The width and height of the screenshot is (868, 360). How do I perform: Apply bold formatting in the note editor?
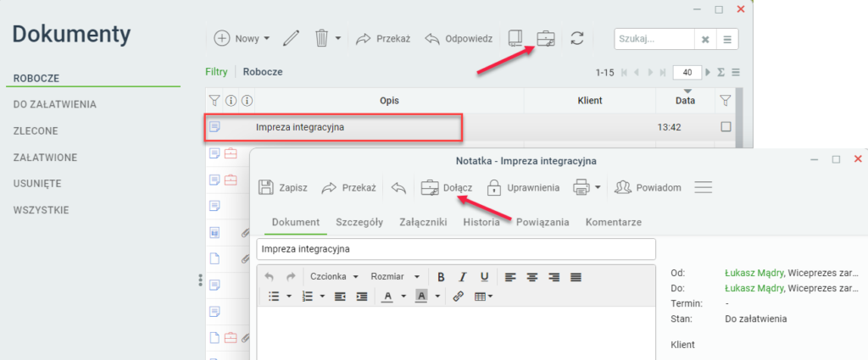(441, 277)
